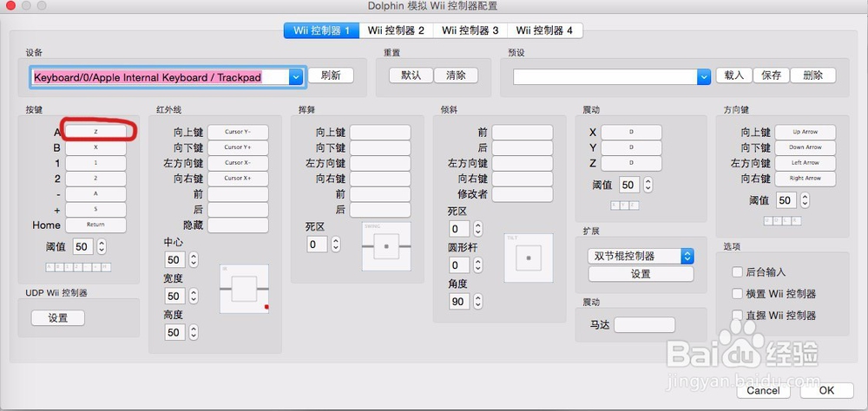Viewport: 868px width, 411px height.
Task: Click the minus button mapping set to A
Action: click(x=95, y=194)
